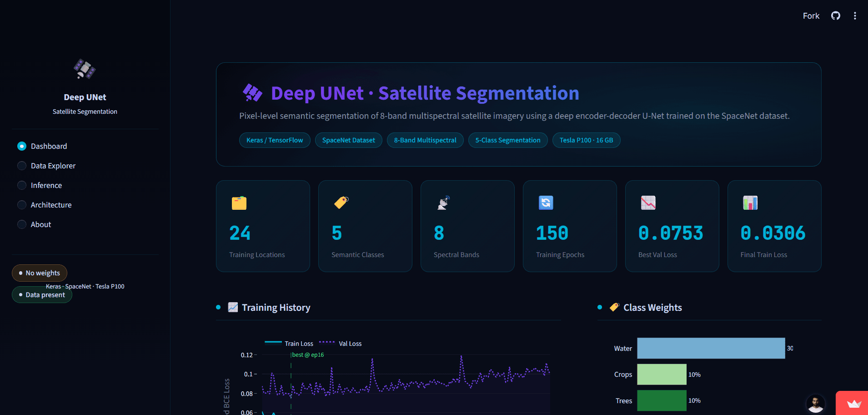Click the Keras / TensorFlow badge

pos(275,140)
